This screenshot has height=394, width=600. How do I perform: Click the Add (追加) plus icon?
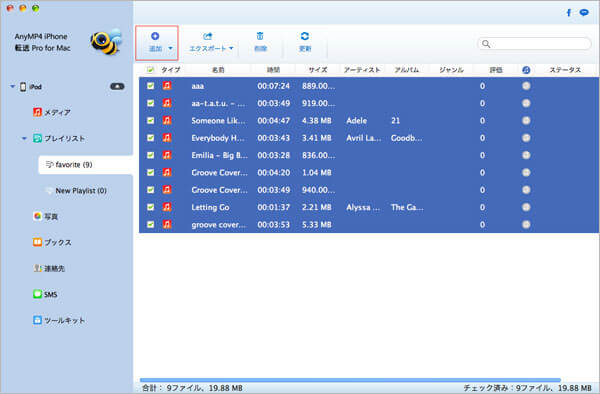(x=155, y=36)
